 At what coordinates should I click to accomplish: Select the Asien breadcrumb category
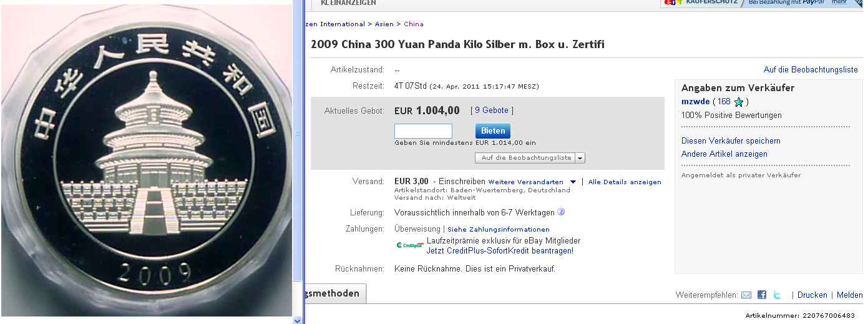pos(384,24)
